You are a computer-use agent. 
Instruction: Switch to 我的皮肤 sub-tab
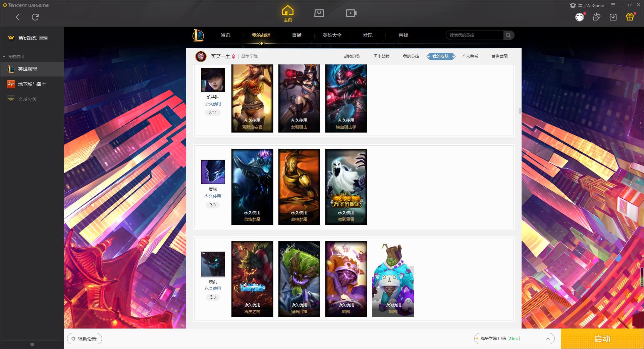point(441,56)
